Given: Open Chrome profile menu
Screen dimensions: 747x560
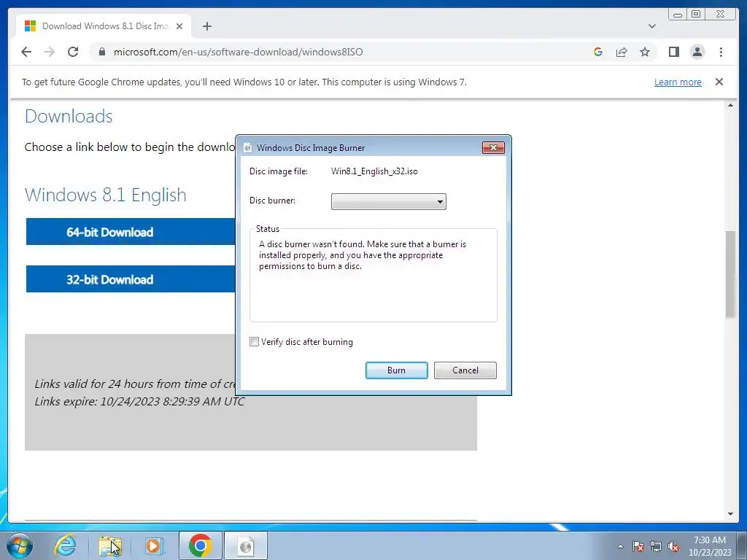Looking at the screenshot, I should pos(697,52).
